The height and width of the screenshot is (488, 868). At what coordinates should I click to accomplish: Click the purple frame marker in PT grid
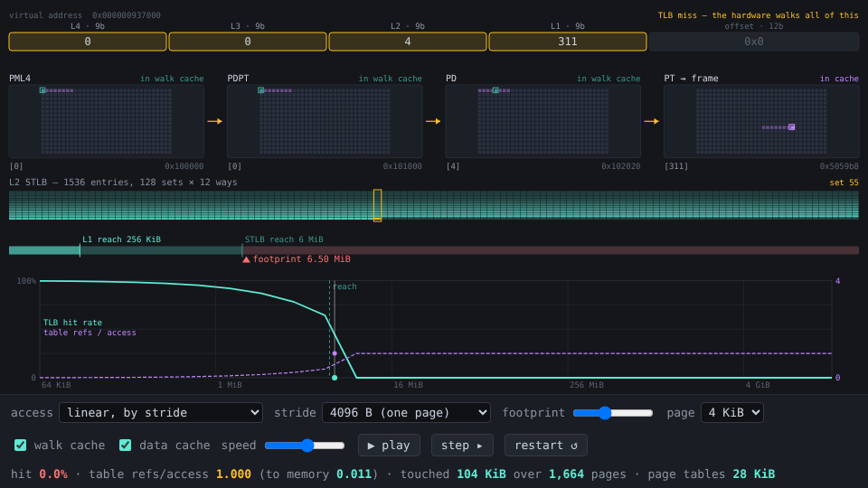click(x=792, y=127)
